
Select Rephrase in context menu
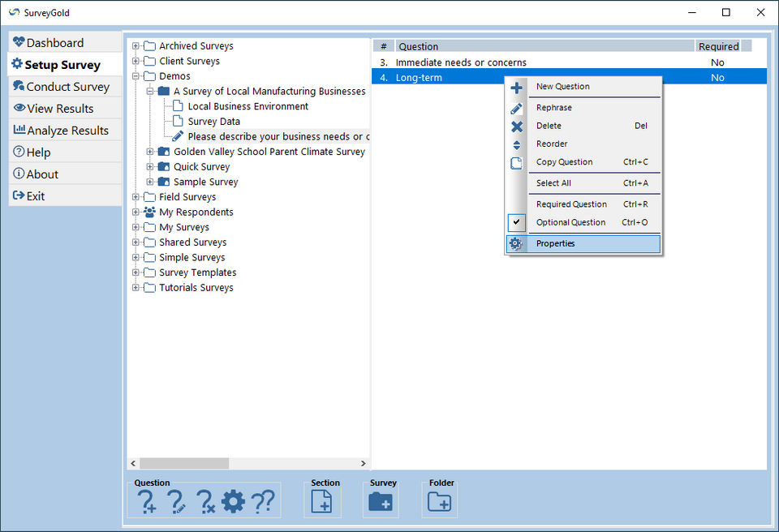click(583, 107)
